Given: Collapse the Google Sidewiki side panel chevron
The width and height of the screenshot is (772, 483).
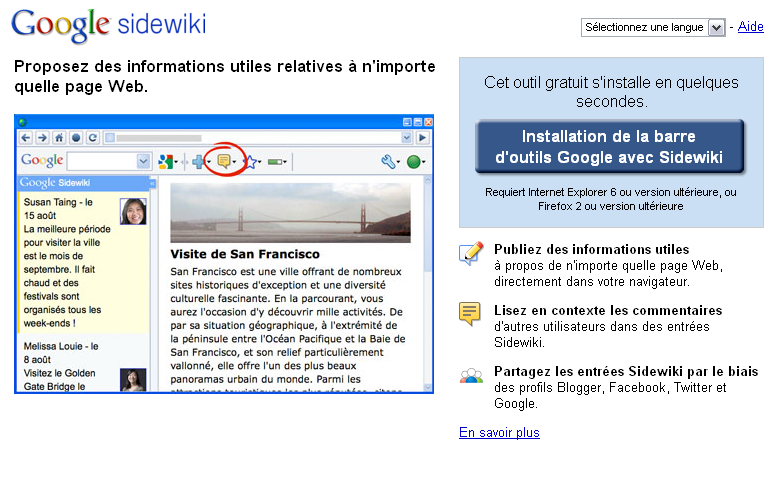Looking at the screenshot, I should click(153, 183).
